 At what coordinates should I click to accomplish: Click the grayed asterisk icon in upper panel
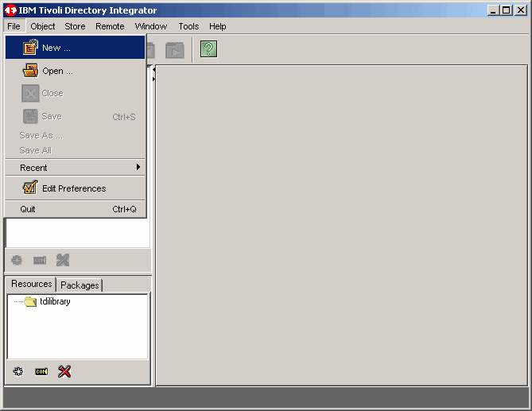17,260
